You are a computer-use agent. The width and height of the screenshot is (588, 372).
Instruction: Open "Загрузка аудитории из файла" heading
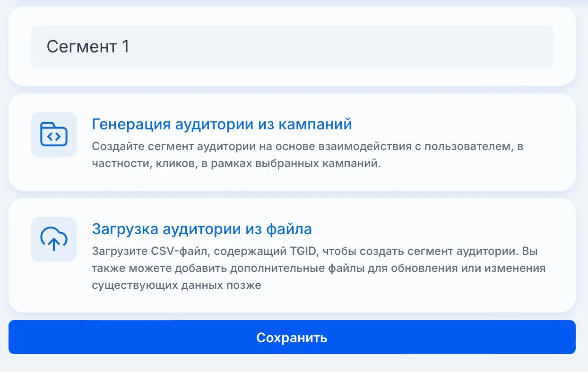pyautogui.click(x=202, y=229)
